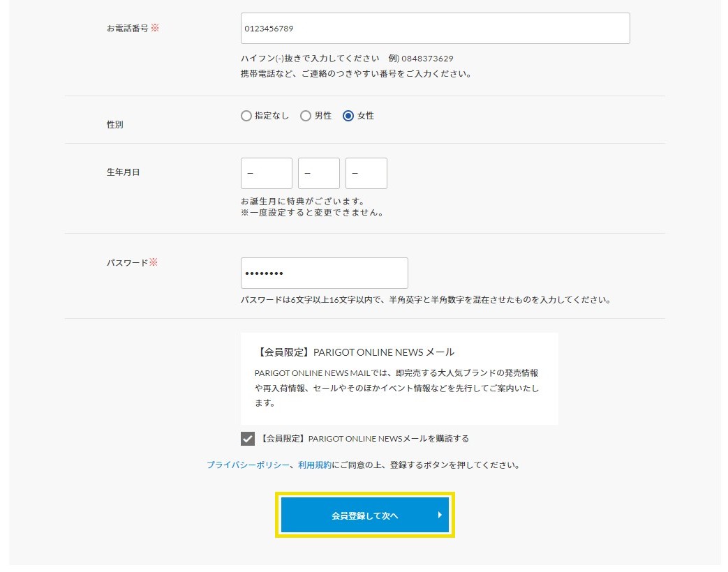Screen dimensions: 728x572
Task: Click the お電話番号 field label
Action: pyautogui.click(x=127, y=29)
